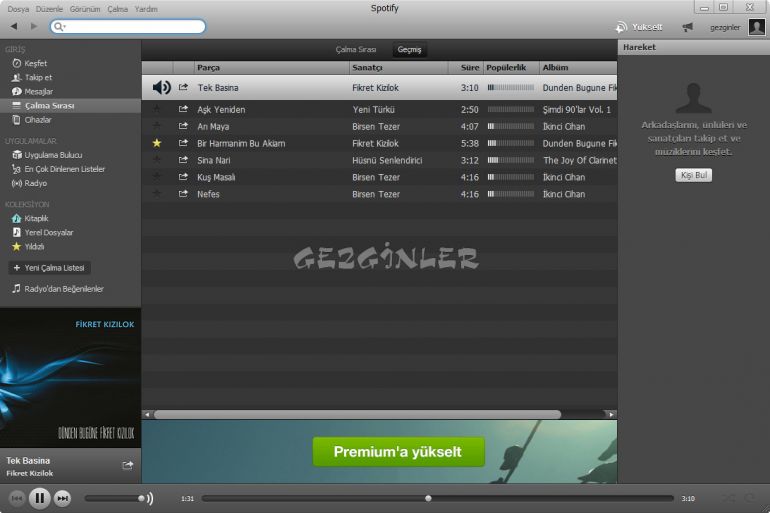Image resolution: width=770 pixels, height=513 pixels.
Task: Open Cihazlar in sidebar
Action: pyautogui.click(x=31, y=120)
